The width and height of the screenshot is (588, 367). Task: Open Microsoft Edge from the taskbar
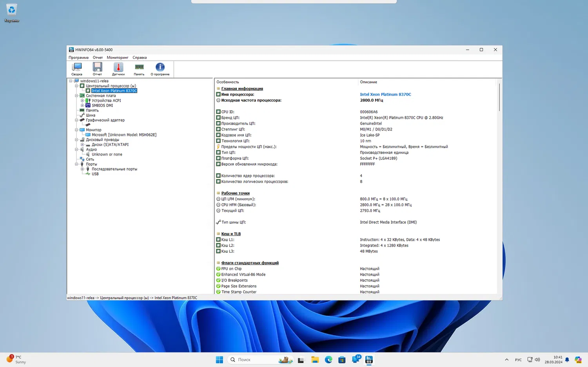(x=328, y=360)
